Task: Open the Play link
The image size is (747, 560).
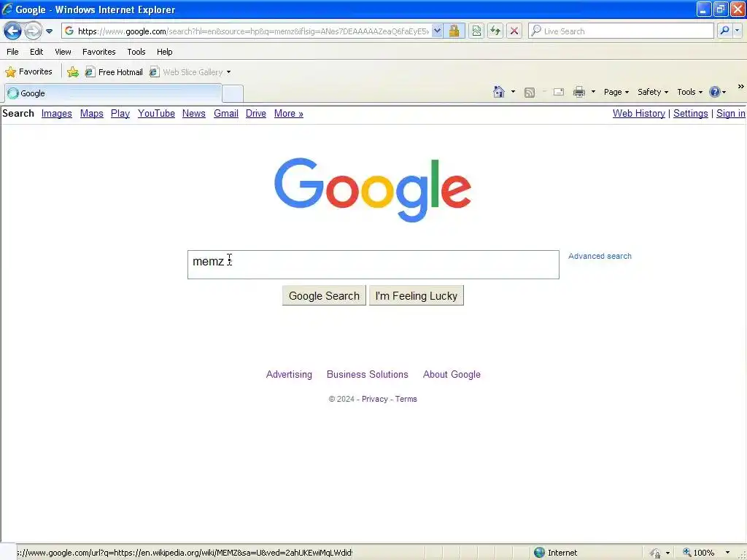Action: [x=120, y=113]
